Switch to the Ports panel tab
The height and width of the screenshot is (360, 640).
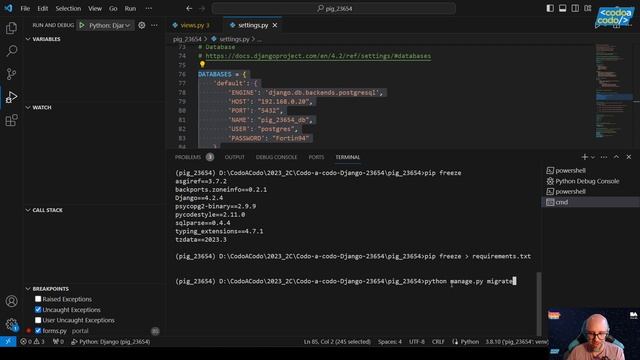pos(316,157)
